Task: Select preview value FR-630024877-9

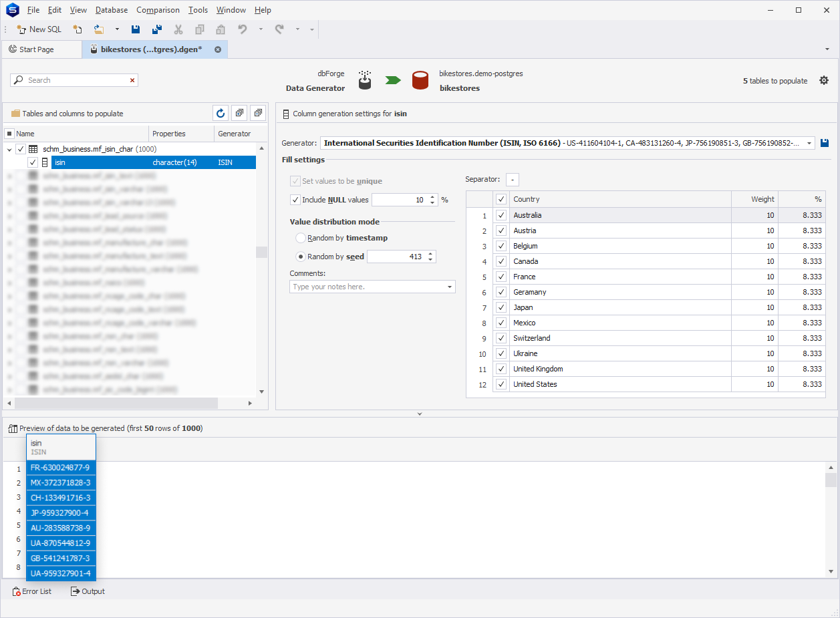Action: tap(61, 468)
